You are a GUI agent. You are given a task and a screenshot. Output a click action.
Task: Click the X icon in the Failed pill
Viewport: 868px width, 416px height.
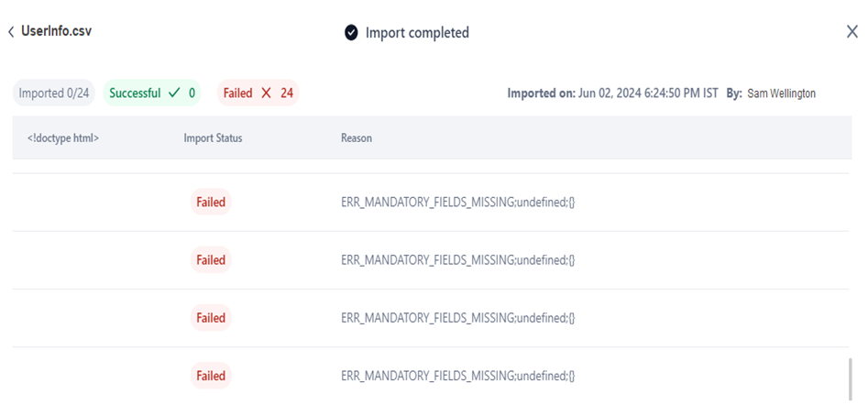tap(267, 93)
